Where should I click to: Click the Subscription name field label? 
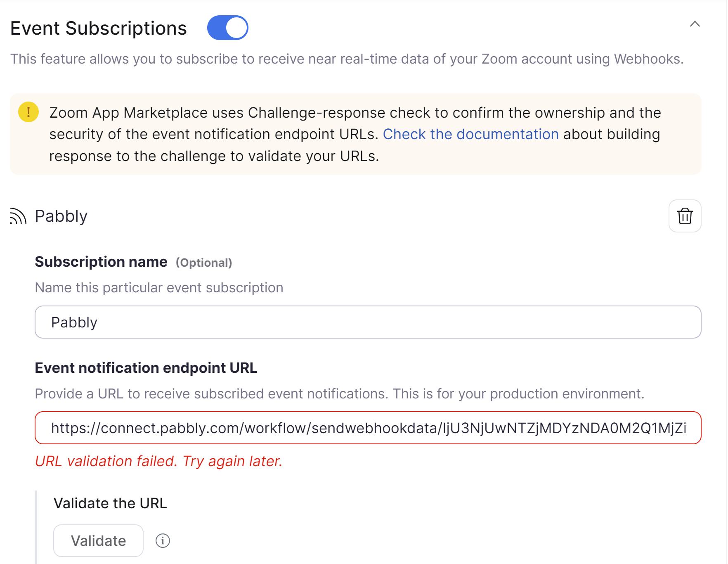101,262
